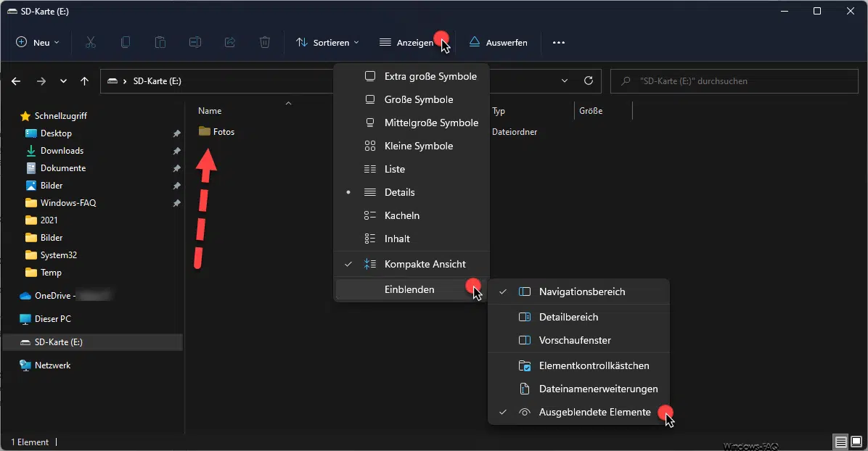Toggle the Navigationsbereich pane
868x451 pixels.
coord(578,291)
